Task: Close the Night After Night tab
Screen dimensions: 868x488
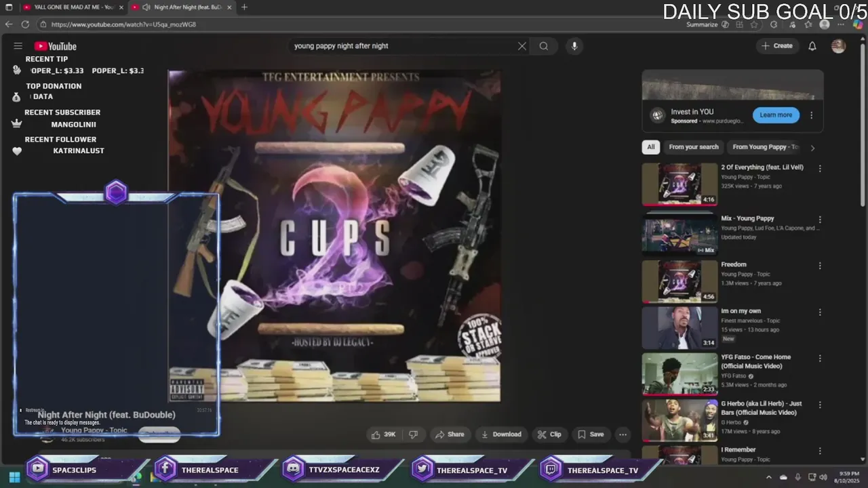Action: (229, 7)
